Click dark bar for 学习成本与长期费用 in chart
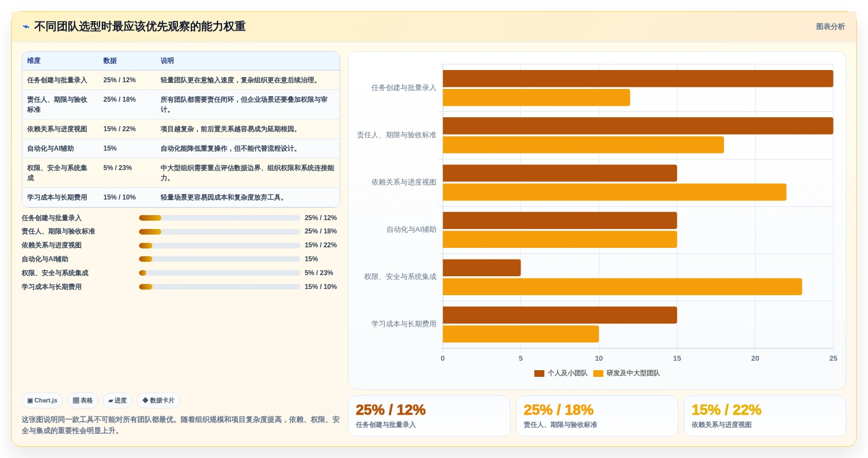 tap(559, 315)
